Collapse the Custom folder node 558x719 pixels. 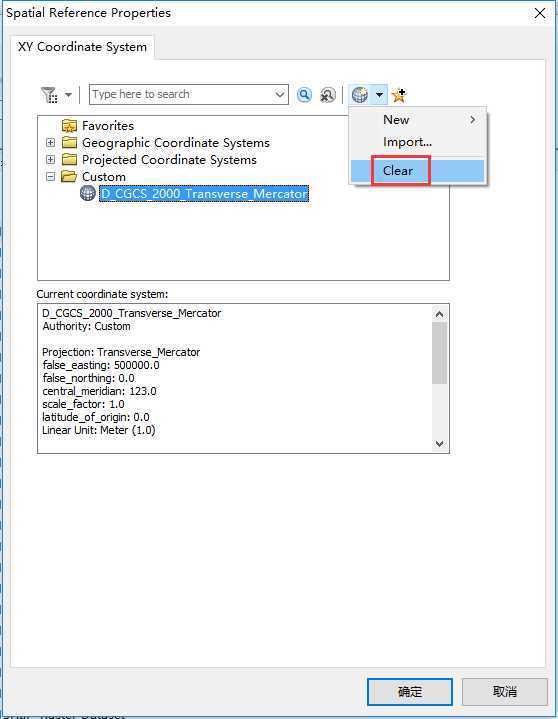(x=50, y=177)
